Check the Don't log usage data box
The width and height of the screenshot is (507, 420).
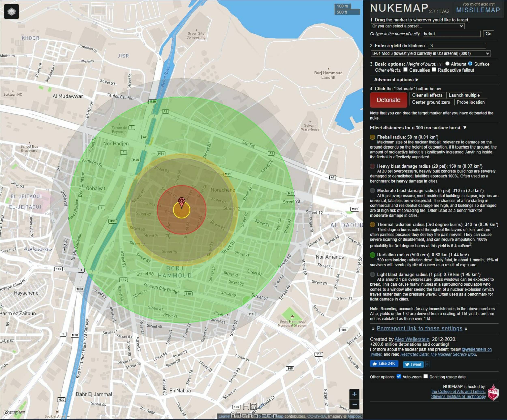click(x=425, y=376)
